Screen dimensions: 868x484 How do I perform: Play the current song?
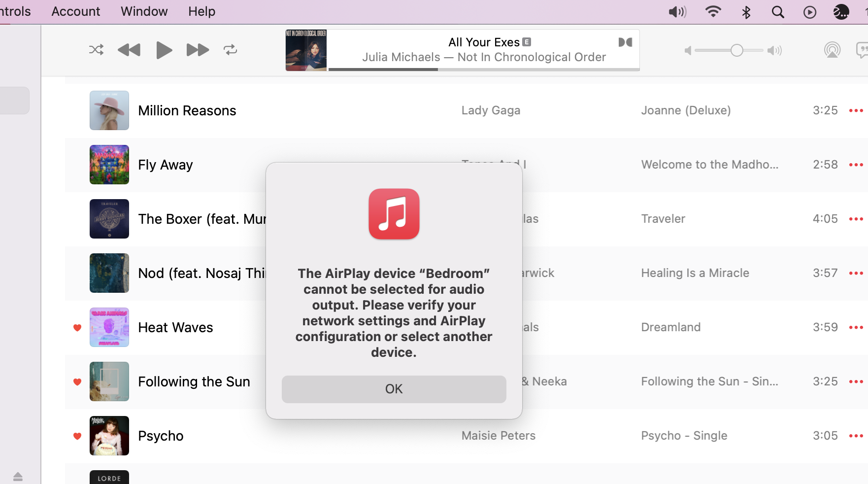(164, 50)
